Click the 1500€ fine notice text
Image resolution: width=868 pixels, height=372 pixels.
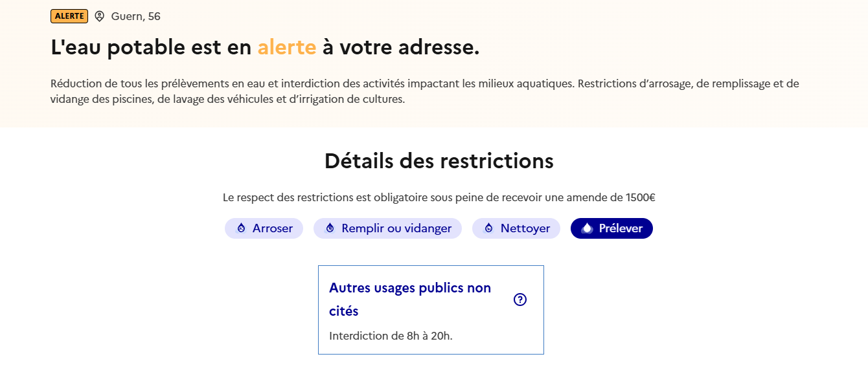click(x=439, y=197)
